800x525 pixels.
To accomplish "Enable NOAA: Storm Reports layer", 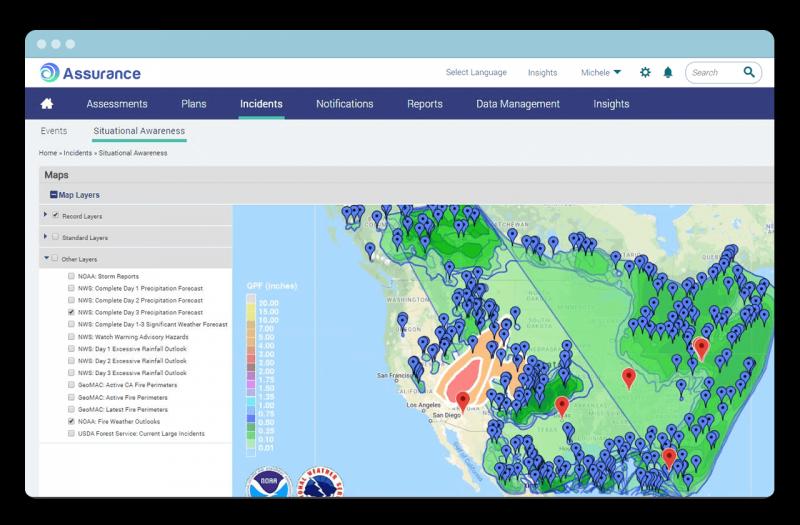I will pos(71,276).
